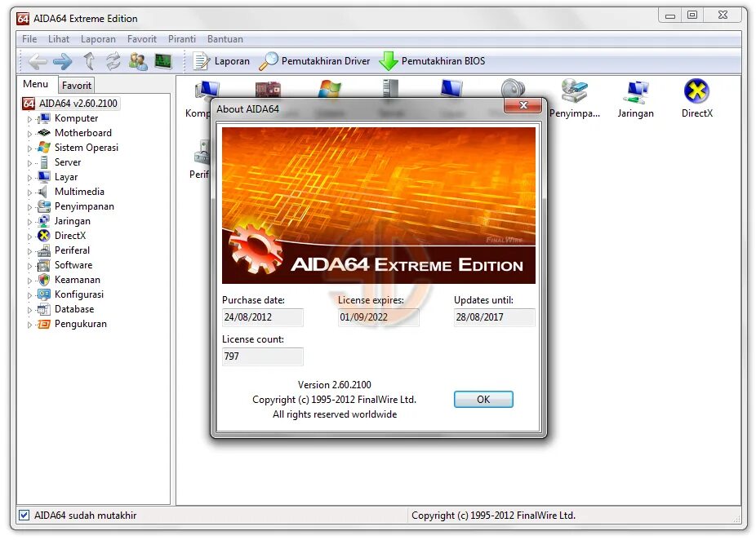This screenshot has height=540, width=756.
Task: Open the Bantuan menu
Action: coord(225,39)
